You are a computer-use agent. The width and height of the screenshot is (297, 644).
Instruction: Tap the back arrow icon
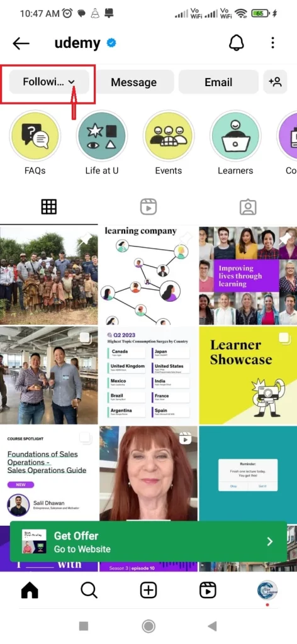click(x=21, y=43)
